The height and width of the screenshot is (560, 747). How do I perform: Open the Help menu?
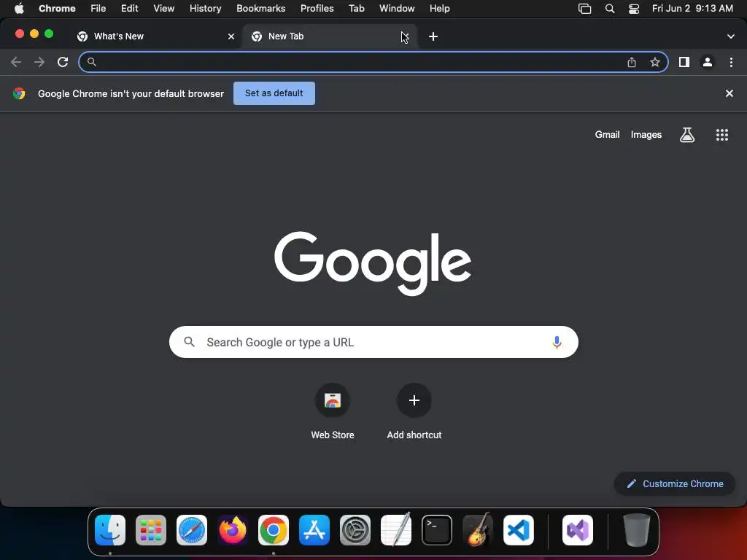click(x=439, y=8)
